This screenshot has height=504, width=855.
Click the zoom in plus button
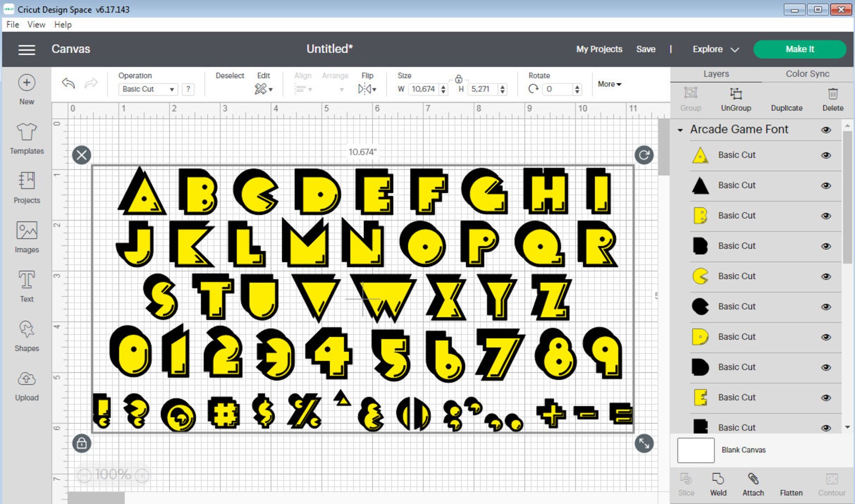142,475
